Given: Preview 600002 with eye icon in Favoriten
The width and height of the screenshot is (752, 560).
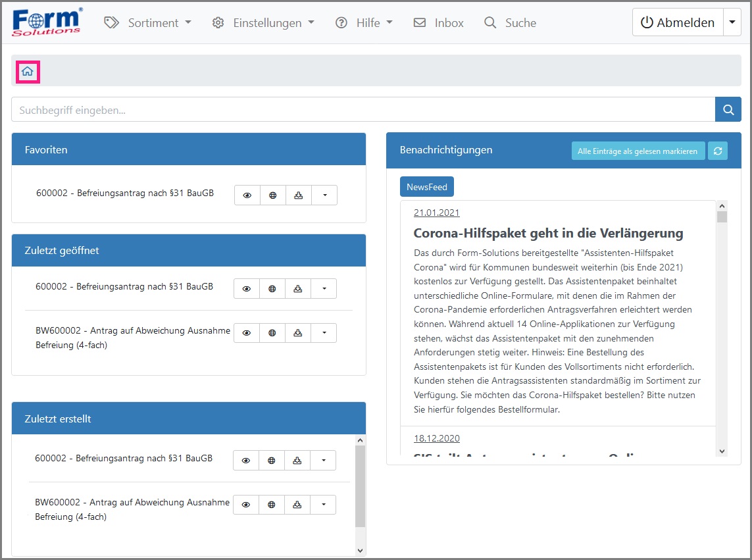Looking at the screenshot, I should [x=247, y=195].
